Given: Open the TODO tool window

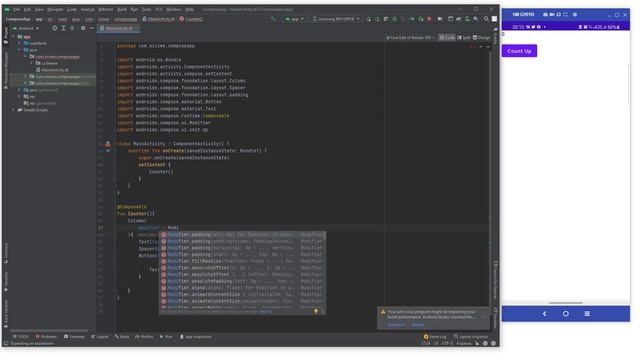Looking at the screenshot, I should point(20,337).
